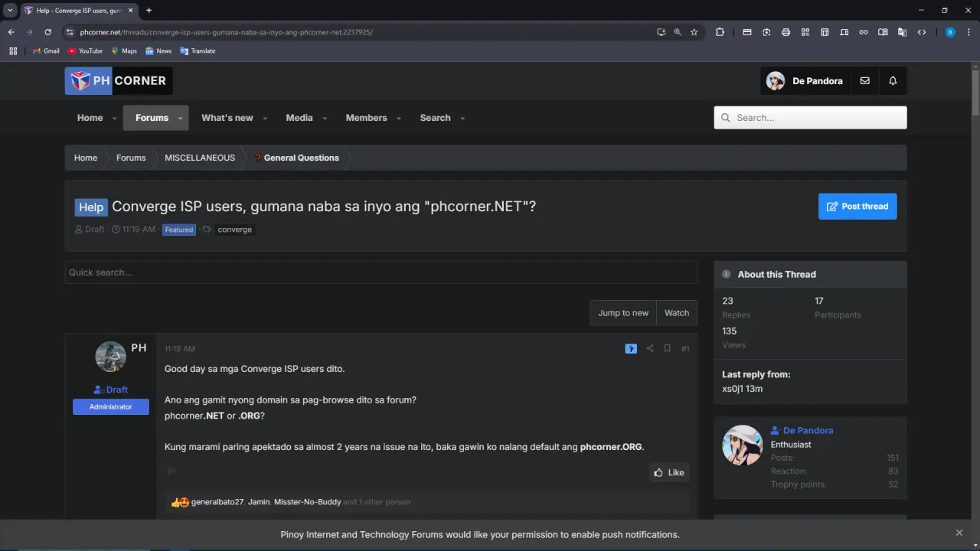Open De Pandora profile link in sidebar

808,430
